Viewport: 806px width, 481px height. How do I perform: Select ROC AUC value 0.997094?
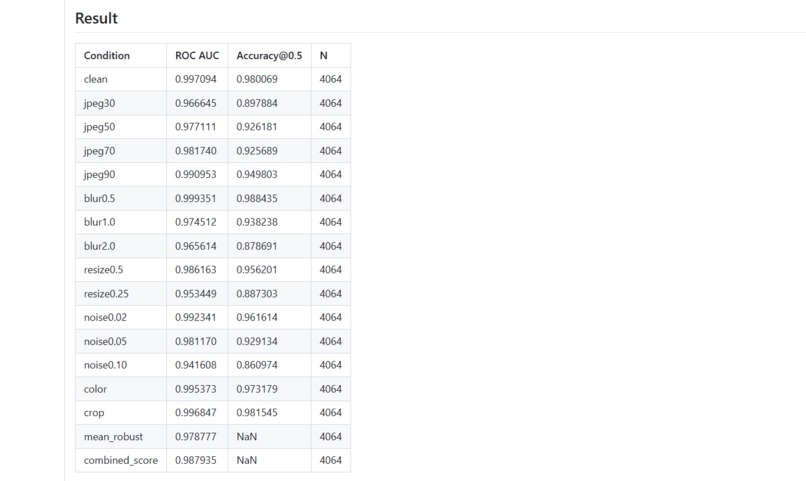195,79
